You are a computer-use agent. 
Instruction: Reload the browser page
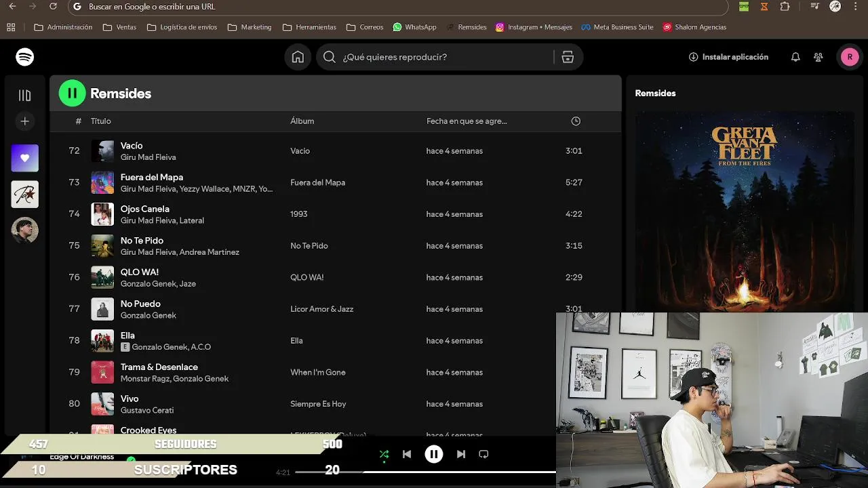54,6
